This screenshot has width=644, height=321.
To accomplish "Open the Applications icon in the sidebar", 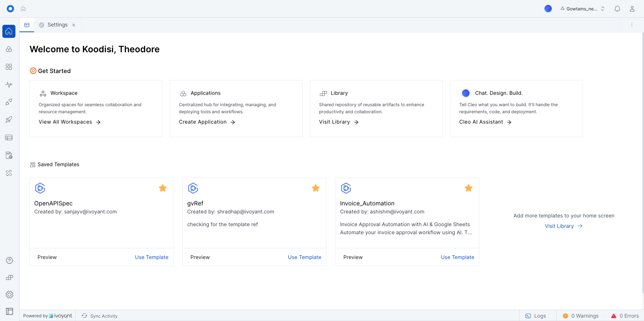I will point(9,49).
